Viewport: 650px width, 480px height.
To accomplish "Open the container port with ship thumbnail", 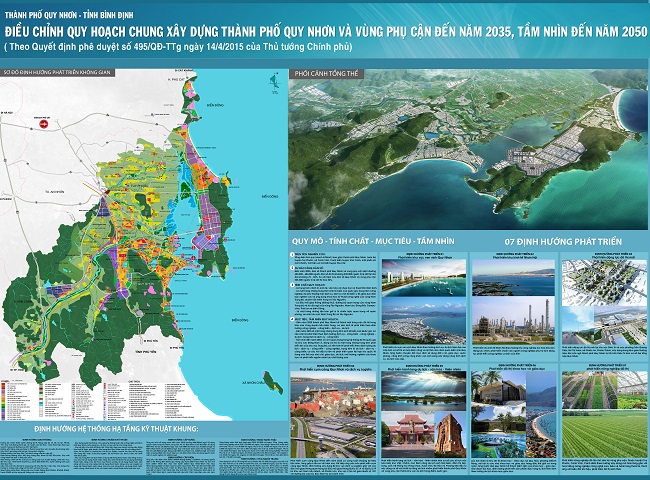I will click(333, 394).
